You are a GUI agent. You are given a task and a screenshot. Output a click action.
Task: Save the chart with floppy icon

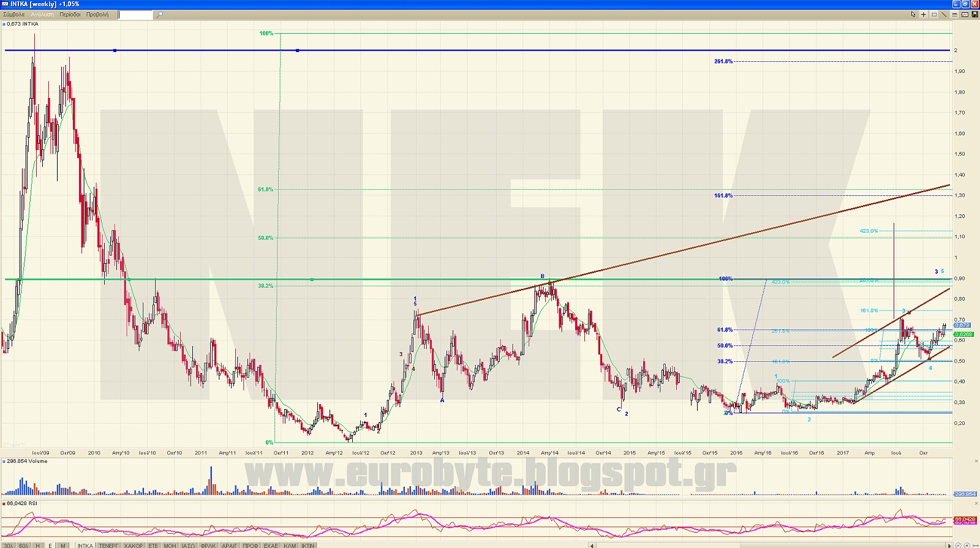coord(974,14)
